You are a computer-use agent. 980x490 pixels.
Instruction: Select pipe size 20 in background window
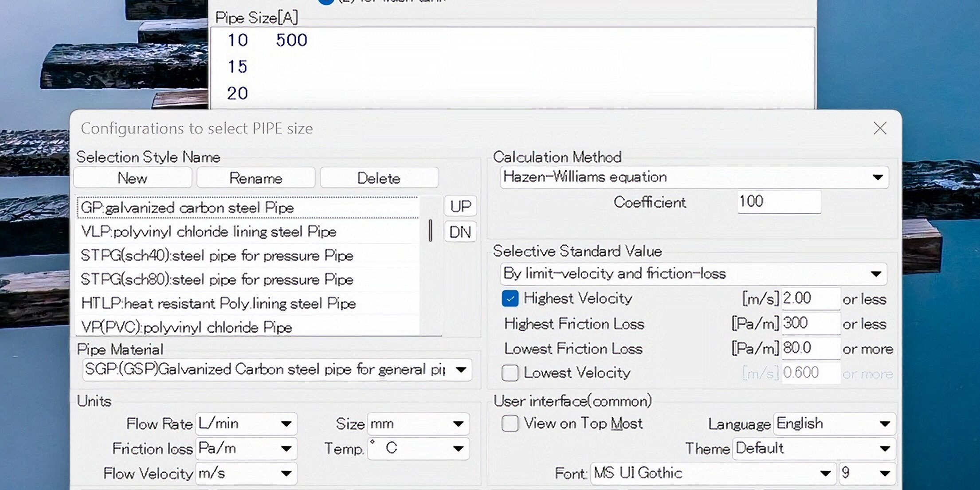tap(238, 94)
